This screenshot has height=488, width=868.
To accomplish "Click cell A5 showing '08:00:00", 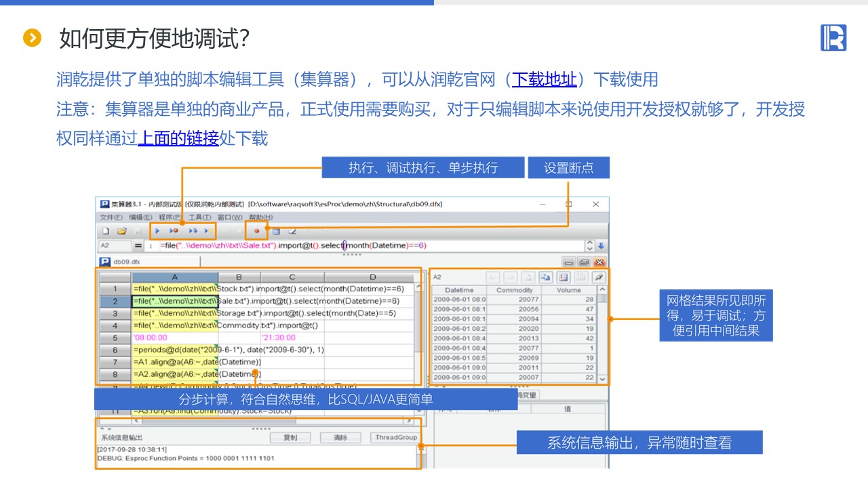I will pyautogui.click(x=175, y=338).
